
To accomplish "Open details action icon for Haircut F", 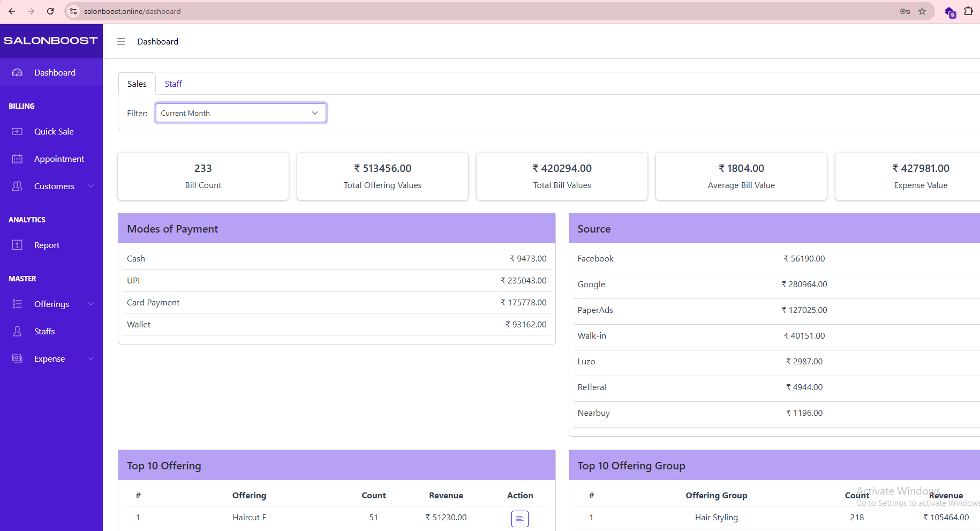I will point(519,519).
